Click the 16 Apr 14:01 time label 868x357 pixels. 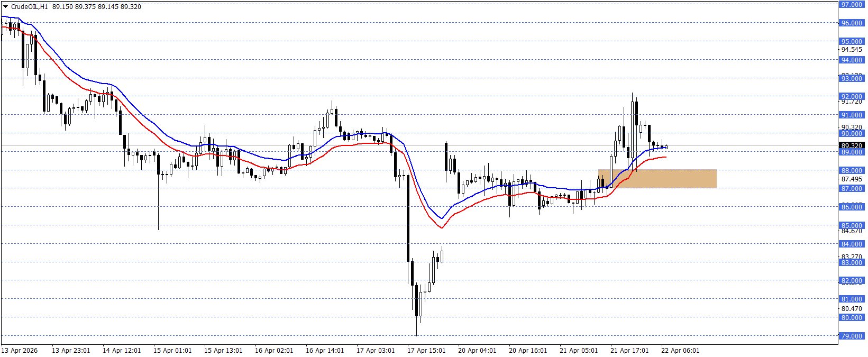pyautogui.click(x=325, y=351)
